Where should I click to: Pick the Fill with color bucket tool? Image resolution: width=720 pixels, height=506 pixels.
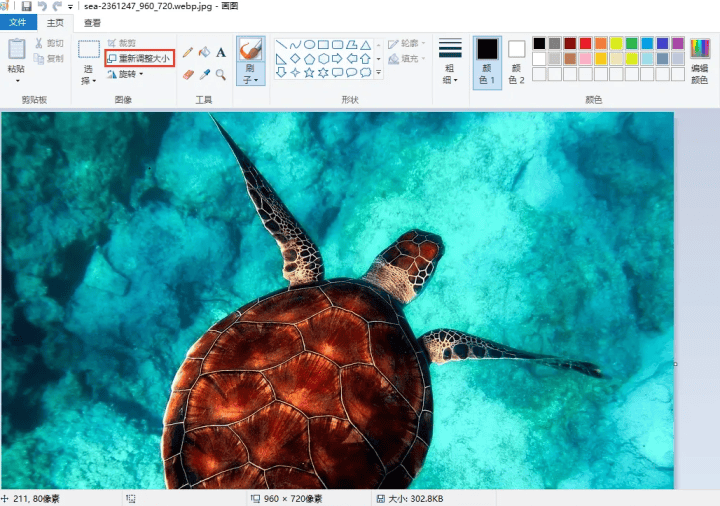tap(204, 52)
